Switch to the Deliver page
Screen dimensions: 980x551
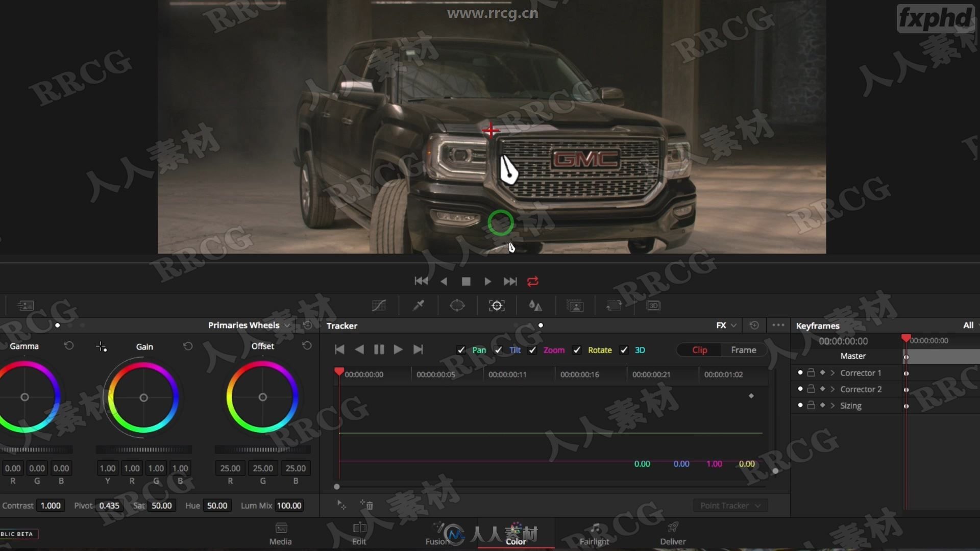click(x=673, y=534)
